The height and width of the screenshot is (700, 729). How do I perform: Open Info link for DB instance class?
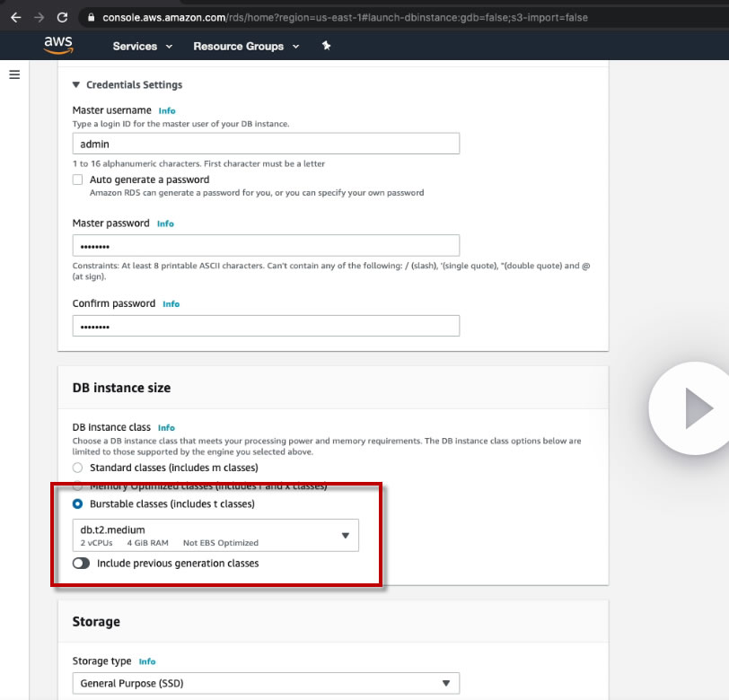[x=166, y=427]
